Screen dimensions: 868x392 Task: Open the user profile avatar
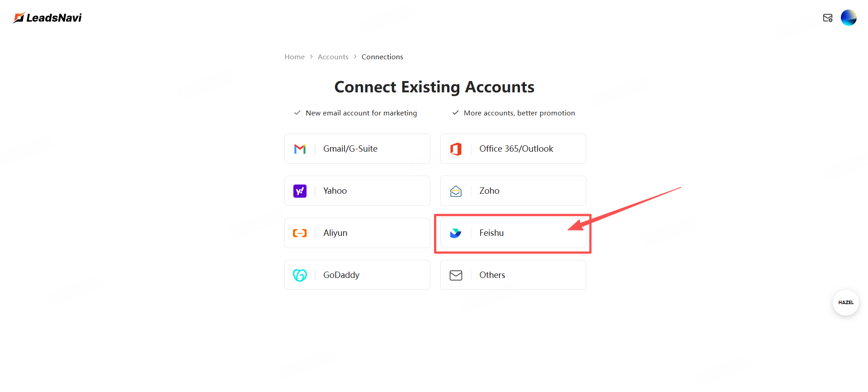pos(849,18)
